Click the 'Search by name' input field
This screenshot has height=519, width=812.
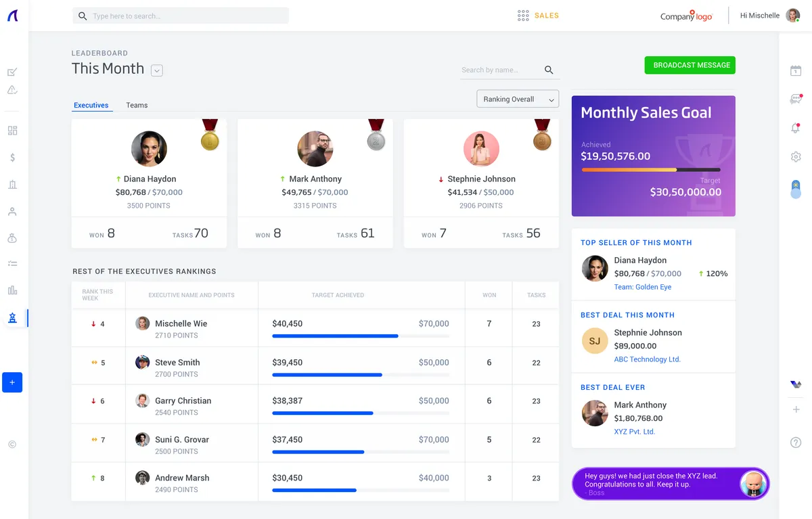[501, 70]
